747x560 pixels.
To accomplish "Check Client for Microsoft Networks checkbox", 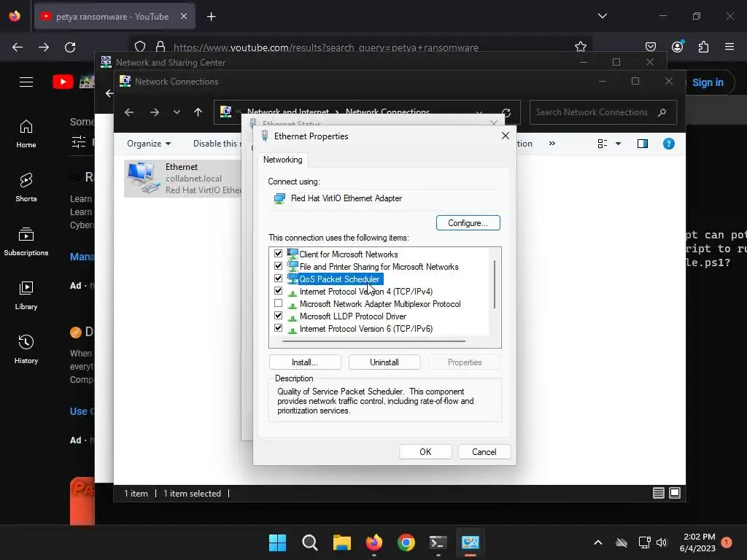I will point(278,254).
